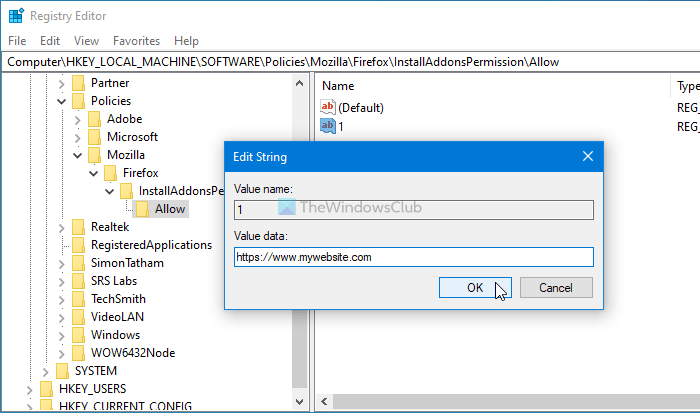Screen dimensions: 700x413
Task: Expand the Windows key
Action: 62,336
